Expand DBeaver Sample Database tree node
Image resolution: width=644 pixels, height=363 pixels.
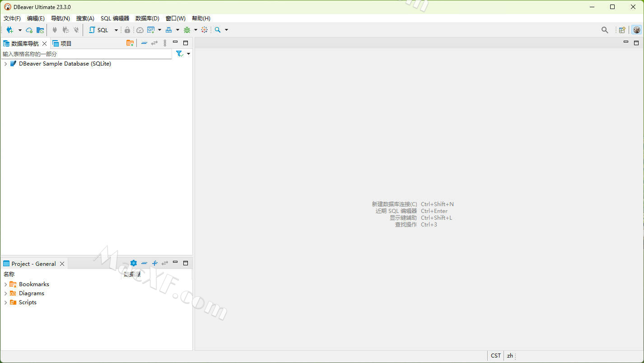pyautogui.click(x=5, y=64)
